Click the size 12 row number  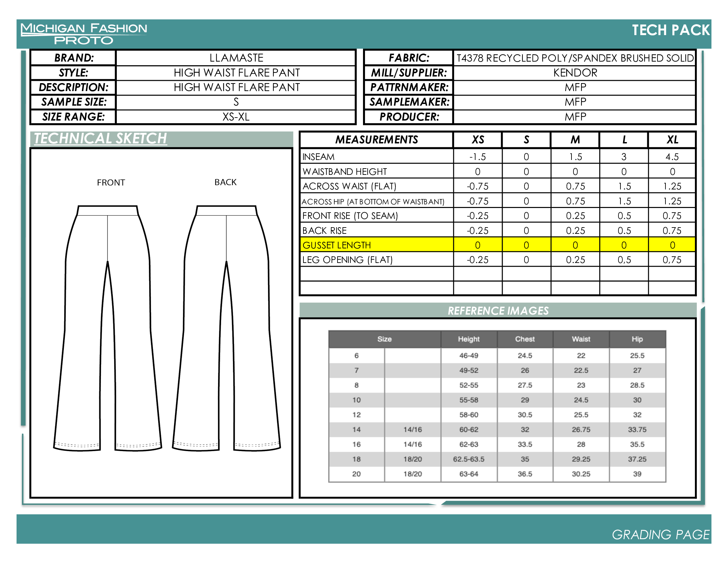(356, 415)
